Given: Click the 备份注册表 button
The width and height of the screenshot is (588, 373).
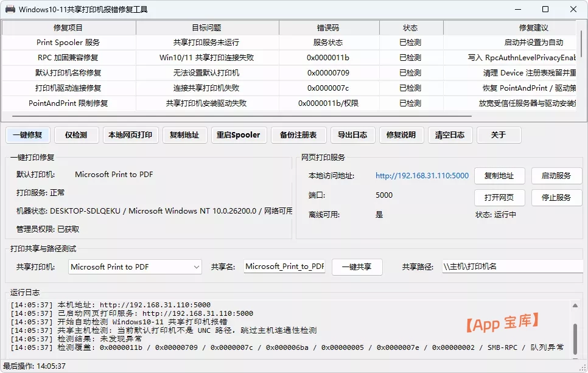Looking at the screenshot, I should (298, 135).
